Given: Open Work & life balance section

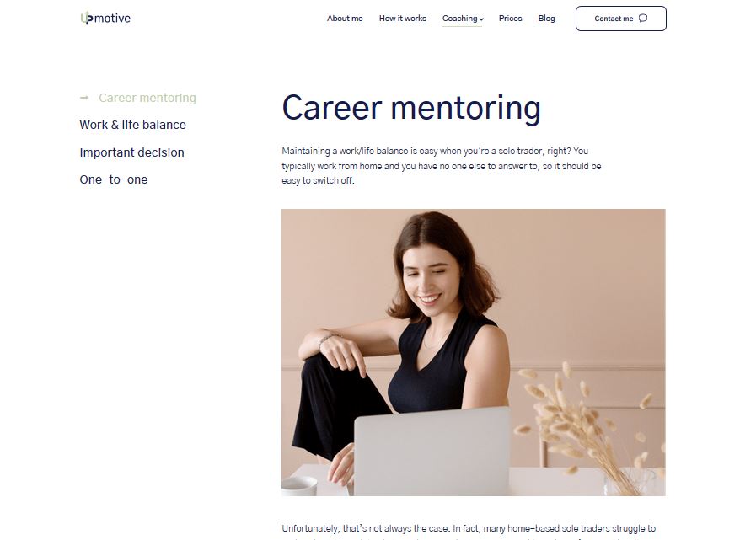Looking at the screenshot, I should pyautogui.click(x=132, y=125).
